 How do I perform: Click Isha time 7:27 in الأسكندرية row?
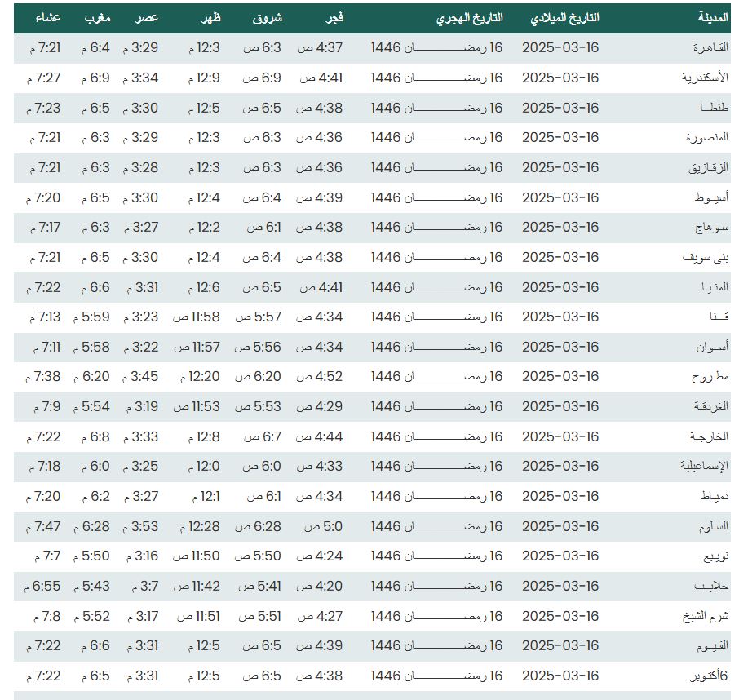[43, 78]
